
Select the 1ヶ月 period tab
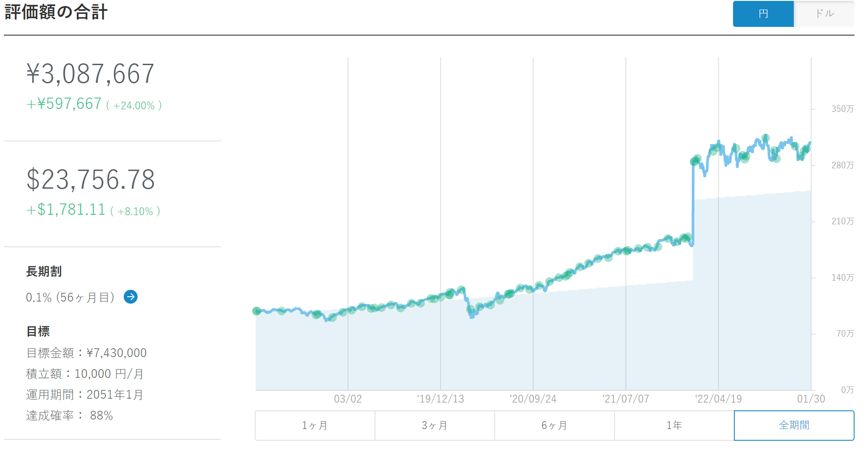(x=315, y=425)
